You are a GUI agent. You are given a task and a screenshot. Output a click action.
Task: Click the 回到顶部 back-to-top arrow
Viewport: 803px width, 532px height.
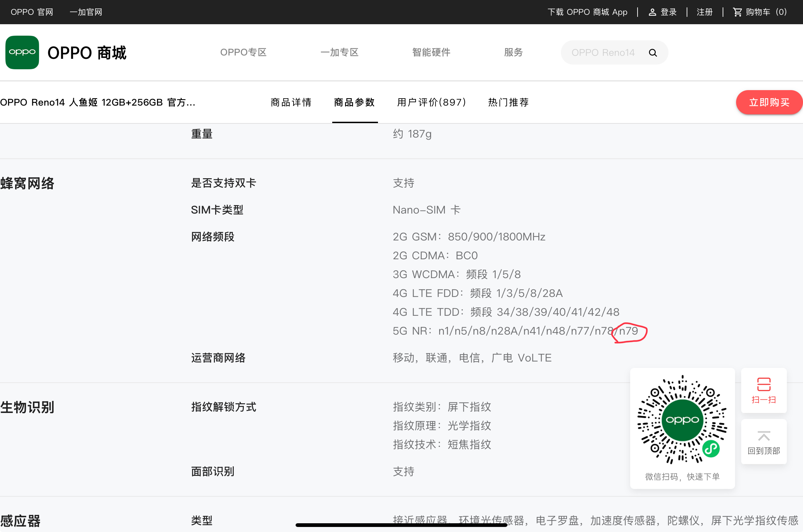[764, 435]
